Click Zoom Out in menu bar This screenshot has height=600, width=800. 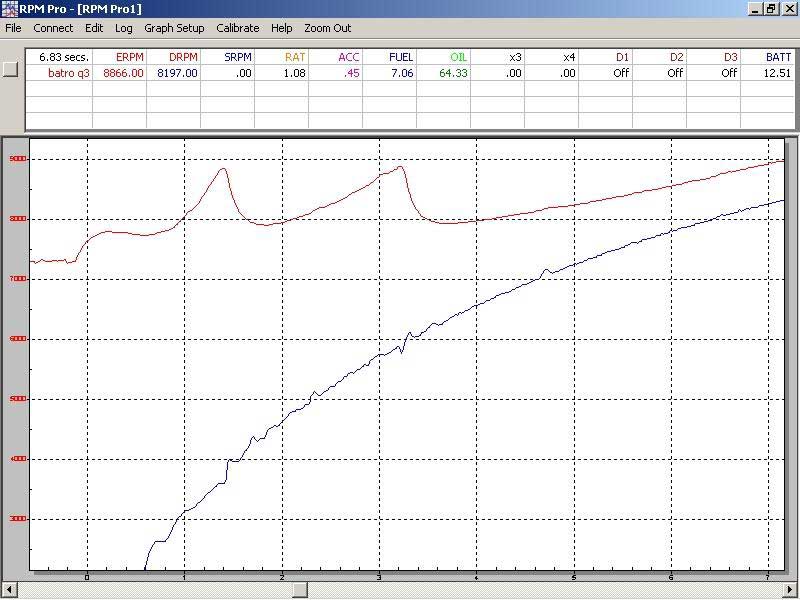coord(328,28)
